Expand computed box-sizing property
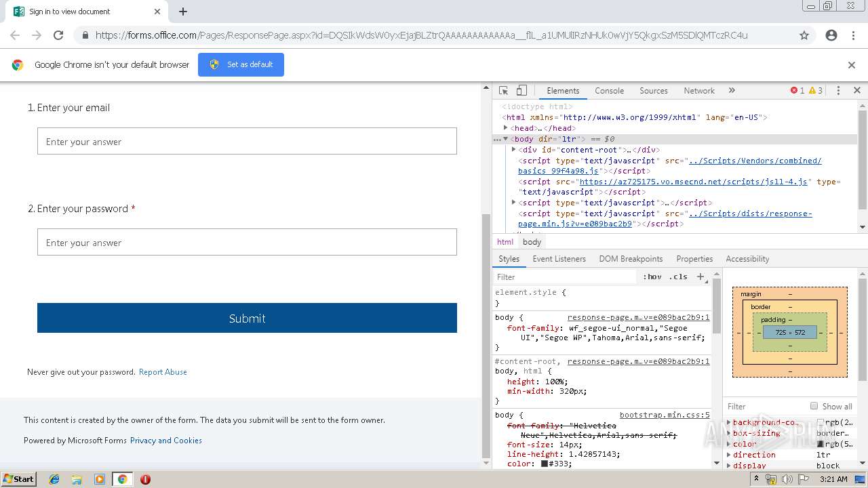 coord(730,433)
